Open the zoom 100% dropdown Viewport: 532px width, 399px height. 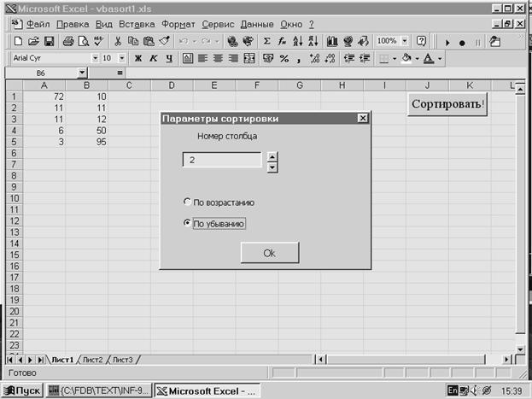[404, 41]
